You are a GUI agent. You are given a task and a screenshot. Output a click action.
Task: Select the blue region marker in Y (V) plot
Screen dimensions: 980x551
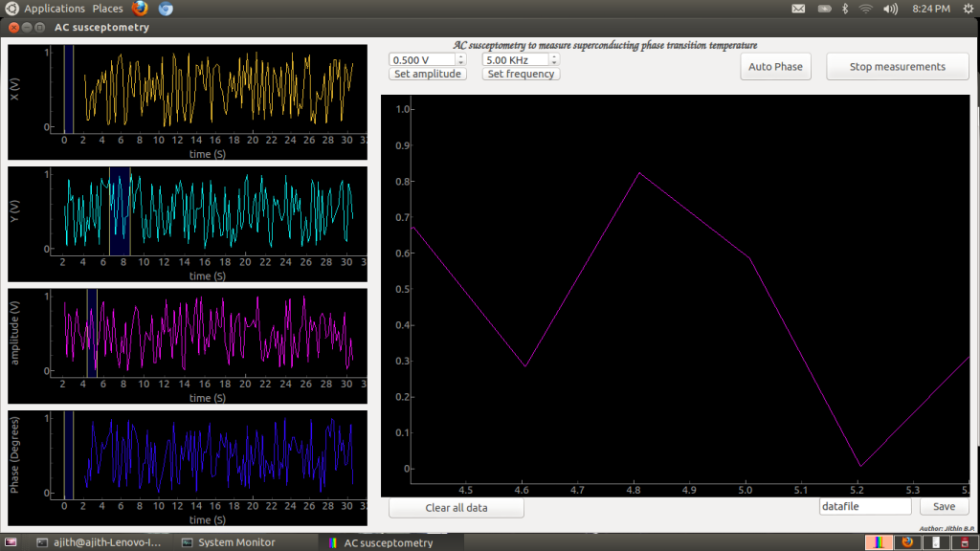click(120, 211)
